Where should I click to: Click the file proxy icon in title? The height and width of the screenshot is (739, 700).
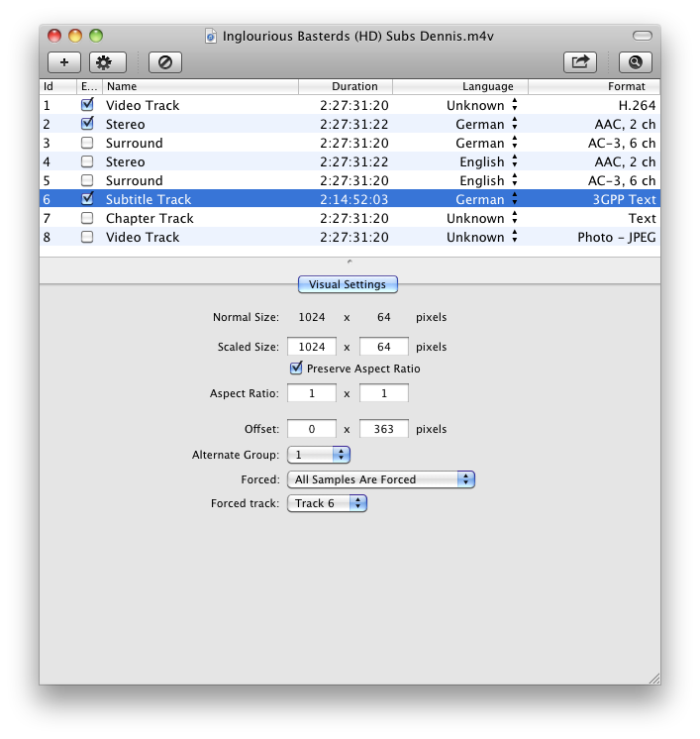211,36
